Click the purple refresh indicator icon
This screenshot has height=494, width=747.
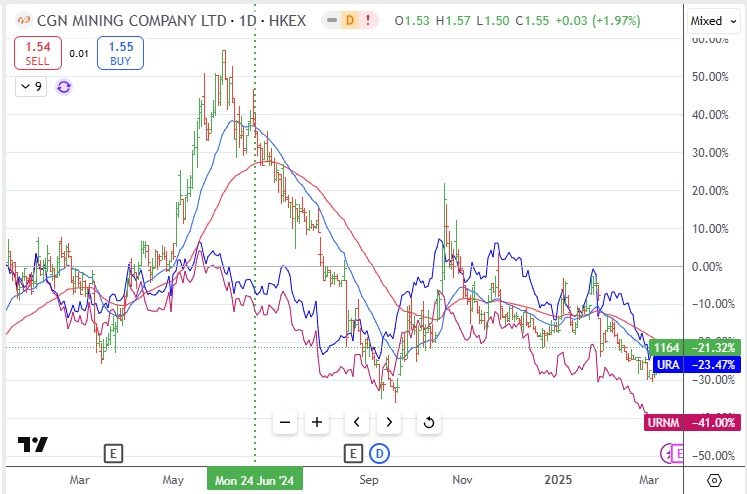[x=64, y=87]
